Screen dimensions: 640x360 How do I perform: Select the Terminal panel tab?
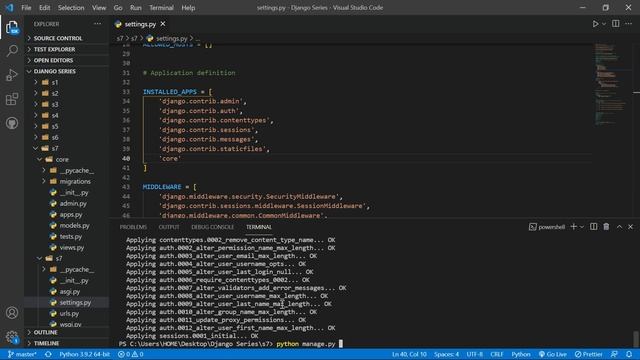[x=258, y=227]
